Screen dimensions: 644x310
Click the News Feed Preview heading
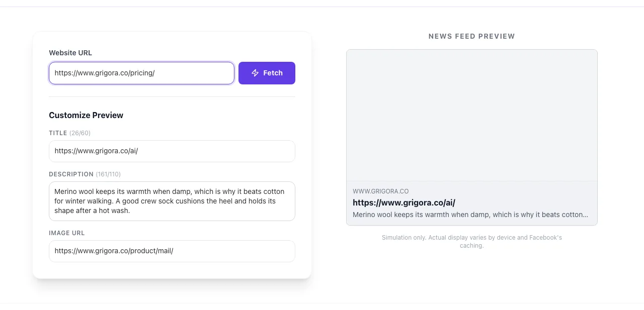[472, 36]
